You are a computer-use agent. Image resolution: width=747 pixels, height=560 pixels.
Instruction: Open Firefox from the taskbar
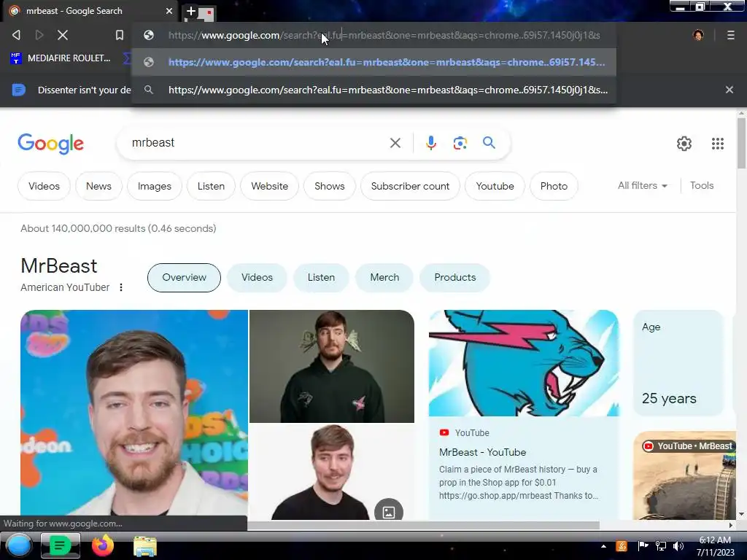102,545
